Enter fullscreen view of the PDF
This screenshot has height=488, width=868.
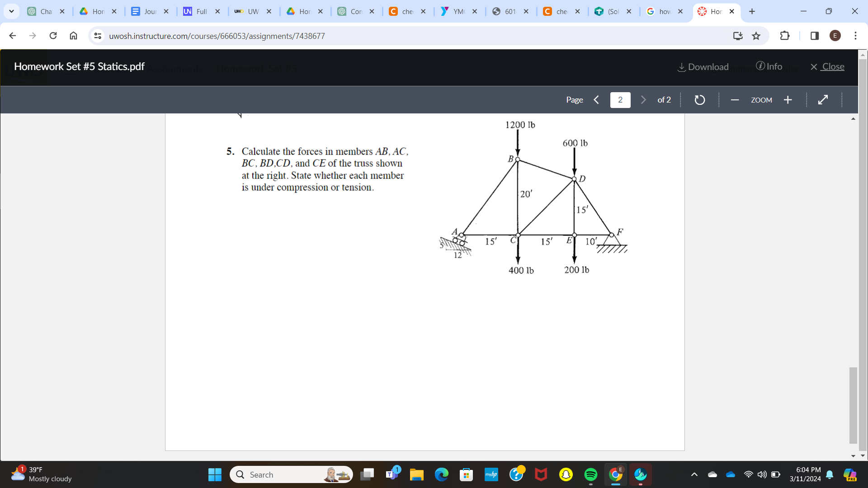[823, 99]
